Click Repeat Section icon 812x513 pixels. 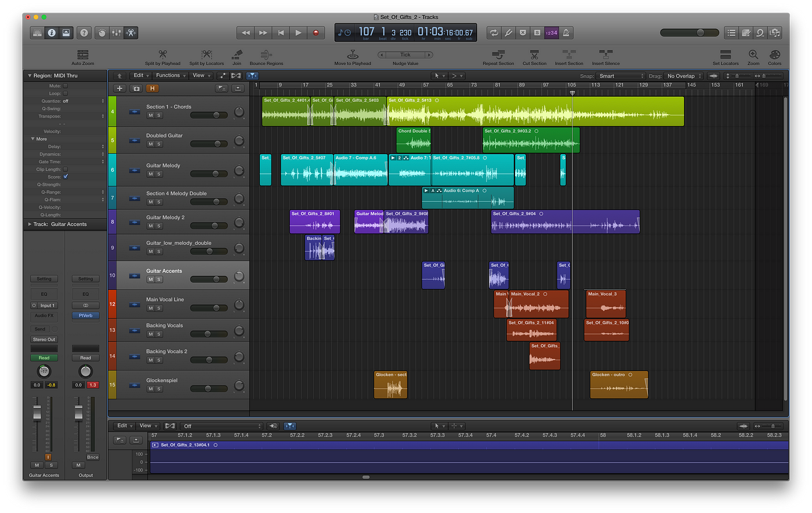(498, 54)
